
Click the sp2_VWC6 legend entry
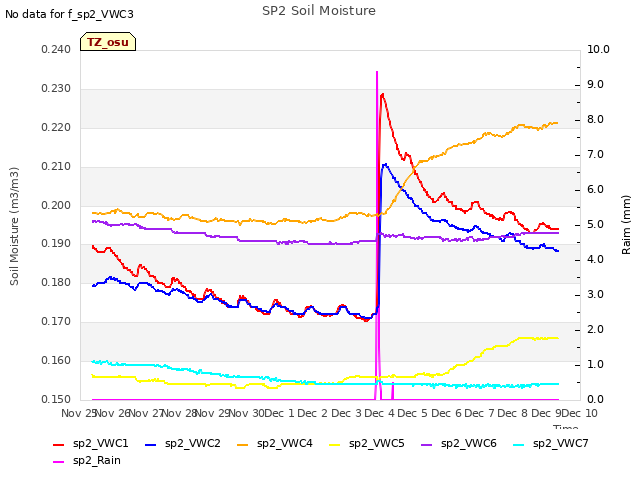click(459, 444)
